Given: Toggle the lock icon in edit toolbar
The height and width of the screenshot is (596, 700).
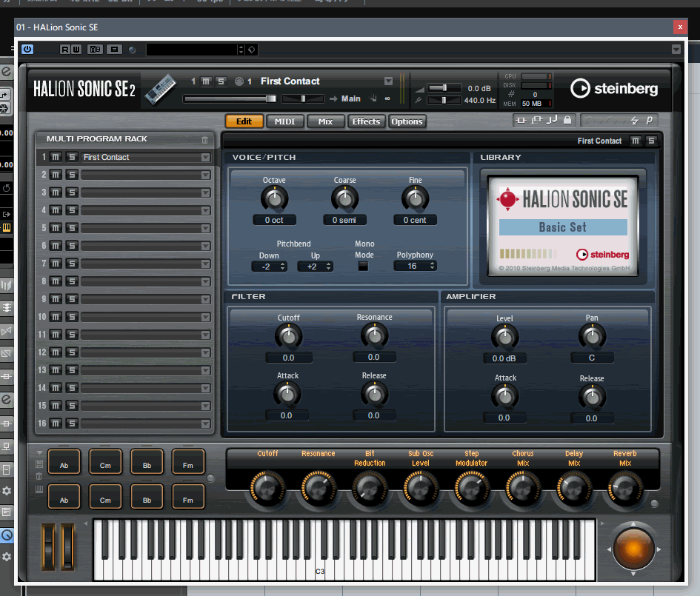Looking at the screenshot, I should click(x=567, y=119).
